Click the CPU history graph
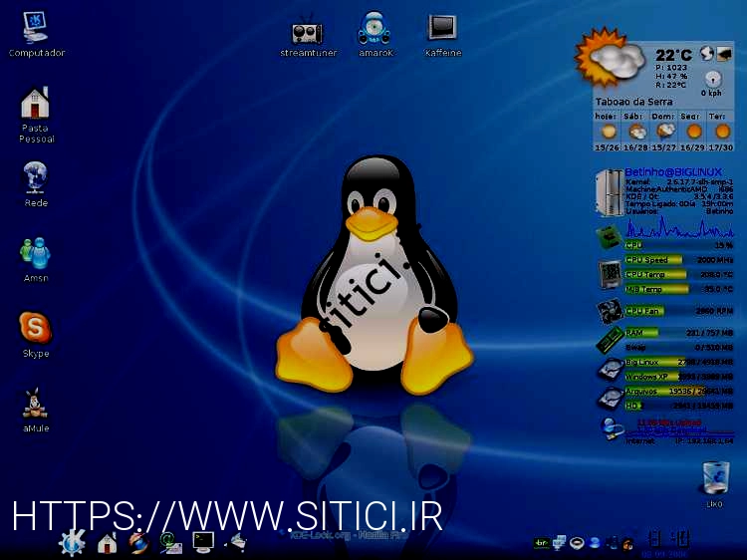Image resolution: width=747 pixels, height=560 pixels. (x=679, y=227)
